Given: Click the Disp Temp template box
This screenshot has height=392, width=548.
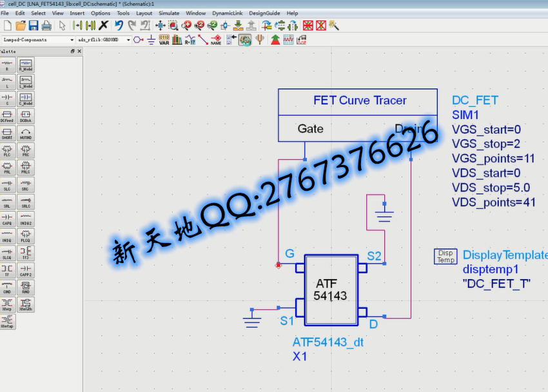Looking at the screenshot, I should (445, 257).
